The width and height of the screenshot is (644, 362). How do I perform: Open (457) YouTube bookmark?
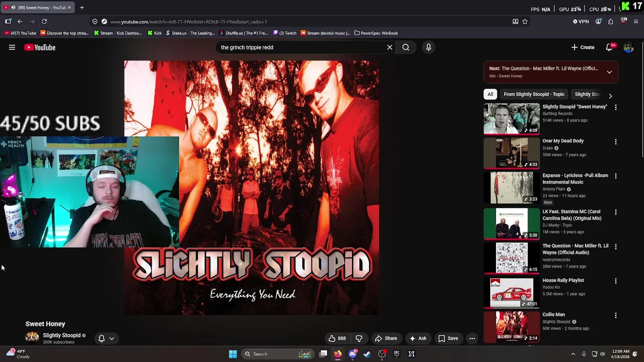(x=20, y=33)
